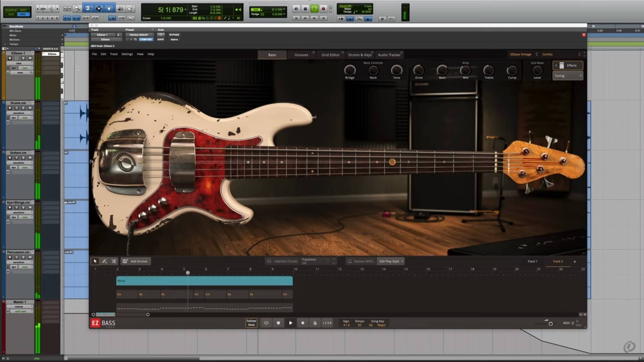Click the Pro Tools transport Play button

click(314, 9)
